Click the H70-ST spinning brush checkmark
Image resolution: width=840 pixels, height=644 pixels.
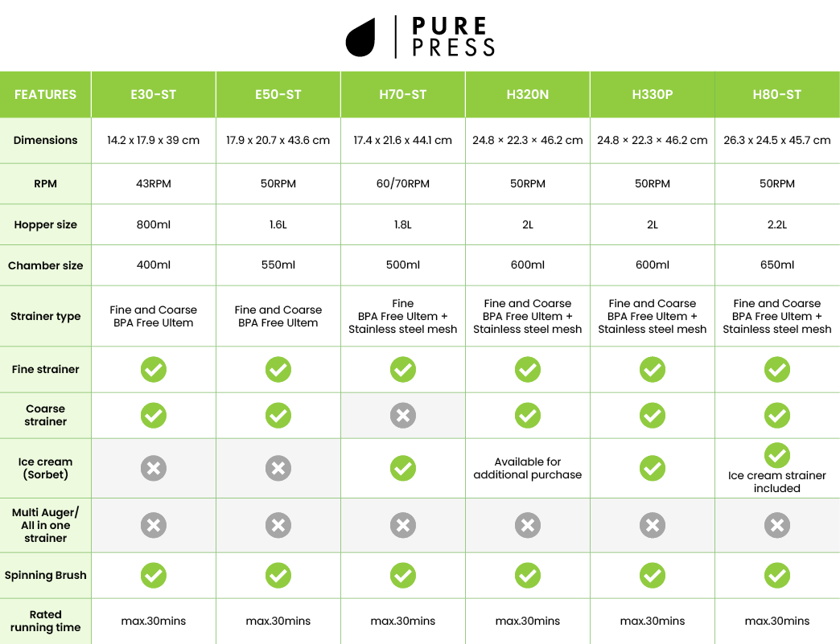point(403,576)
